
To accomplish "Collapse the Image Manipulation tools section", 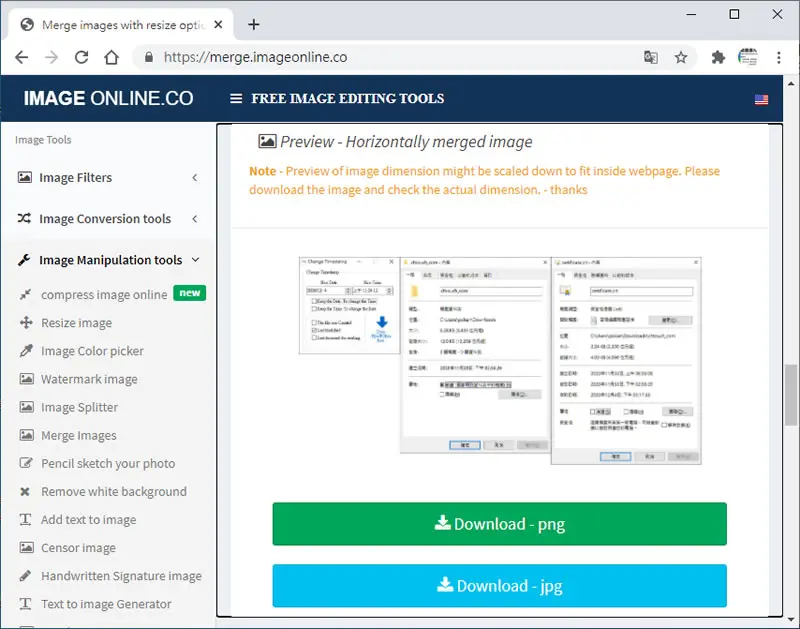I will [108, 260].
